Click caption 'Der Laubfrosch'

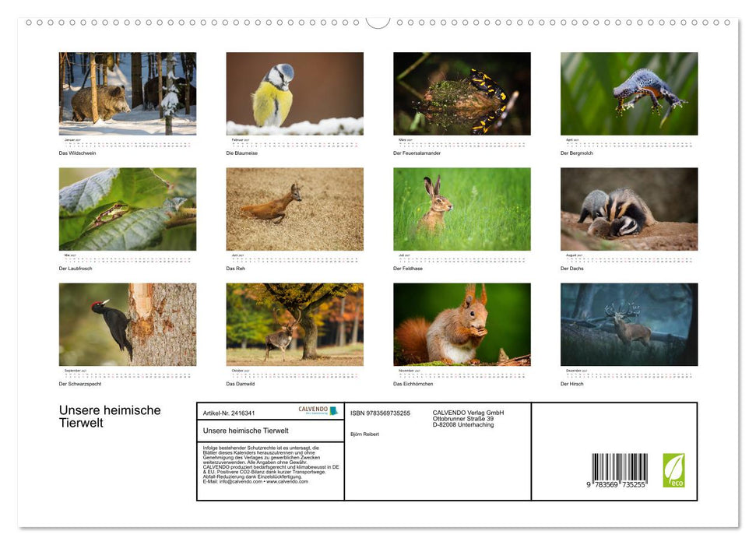[x=76, y=269]
